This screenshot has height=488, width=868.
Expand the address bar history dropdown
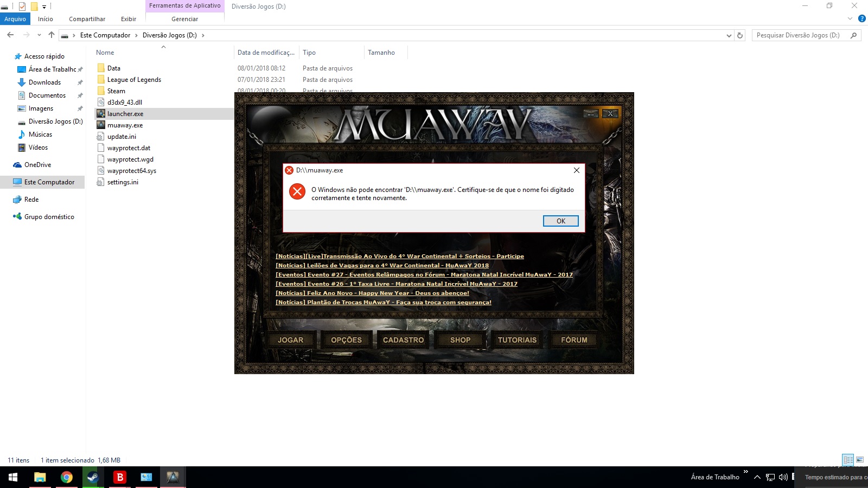(729, 35)
